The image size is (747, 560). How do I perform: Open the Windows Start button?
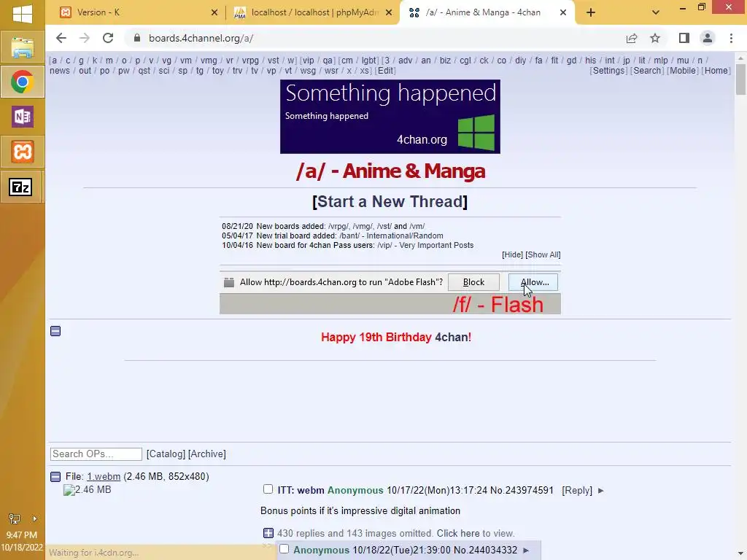[23, 13]
